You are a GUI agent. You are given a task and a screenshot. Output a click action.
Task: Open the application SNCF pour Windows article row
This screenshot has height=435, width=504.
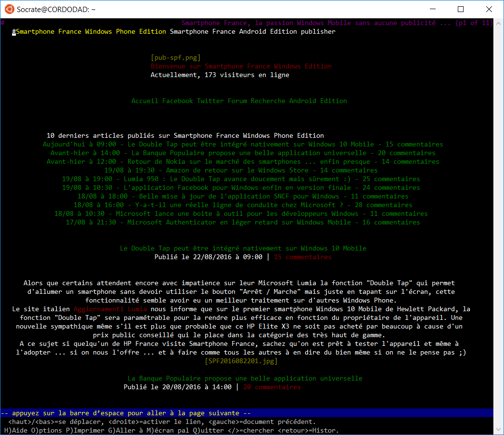[243, 197]
